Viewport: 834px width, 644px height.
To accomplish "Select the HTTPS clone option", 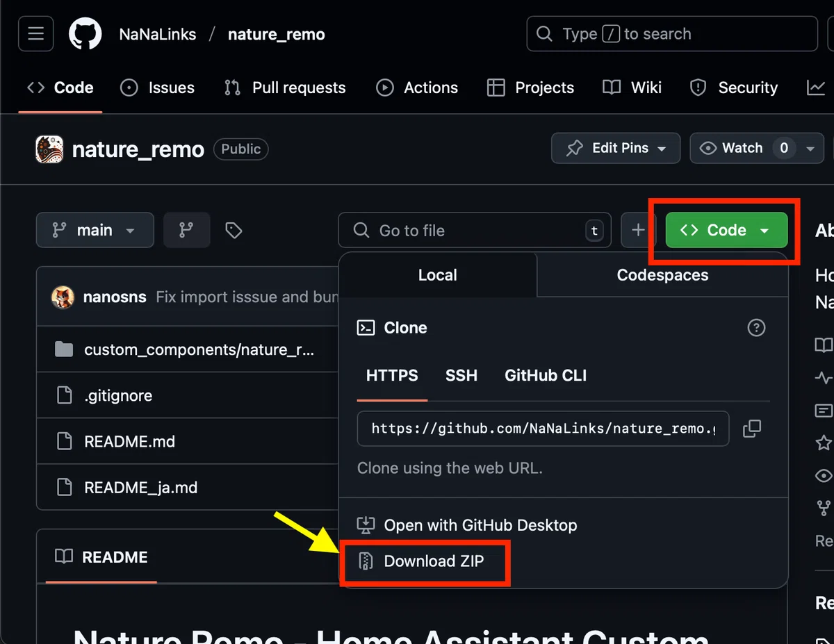I will [x=392, y=376].
